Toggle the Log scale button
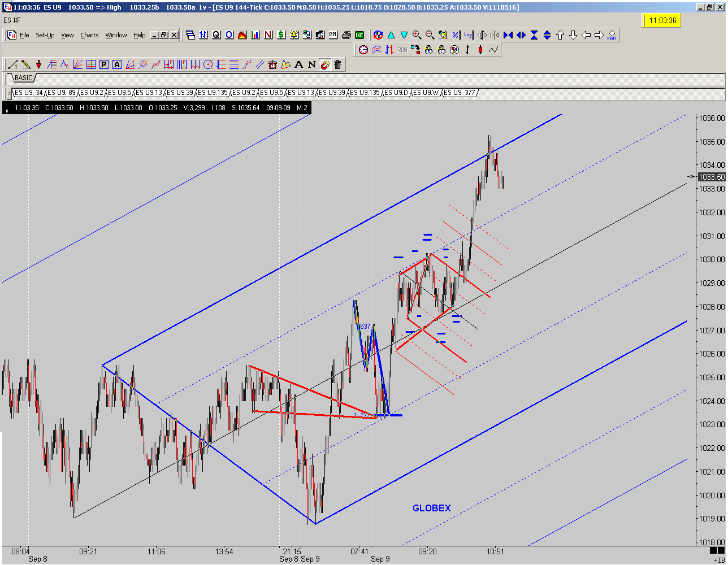This screenshot has width=728, height=565. pyautogui.click(x=469, y=35)
